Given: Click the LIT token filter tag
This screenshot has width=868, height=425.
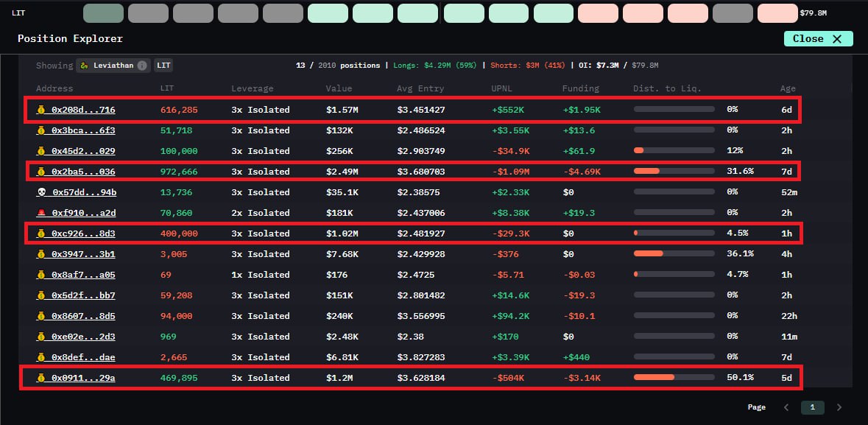Looking at the screenshot, I should coord(163,66).
